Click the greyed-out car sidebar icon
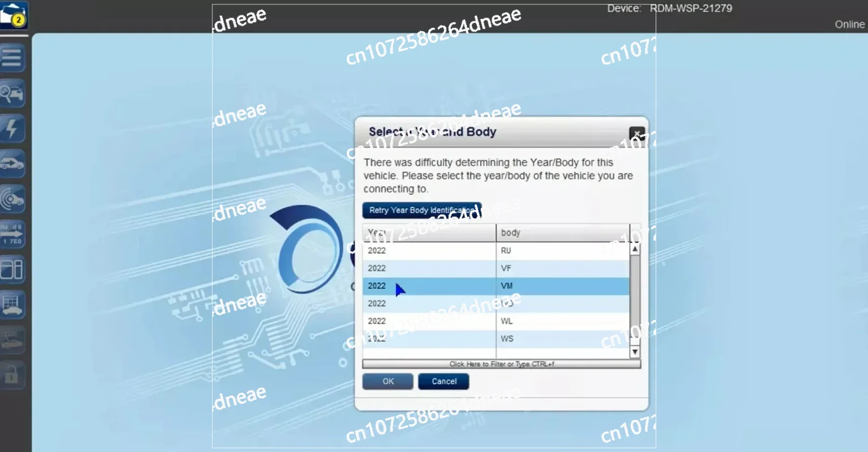This screenshot has height=452, width=868. click(x=12, y=340)
